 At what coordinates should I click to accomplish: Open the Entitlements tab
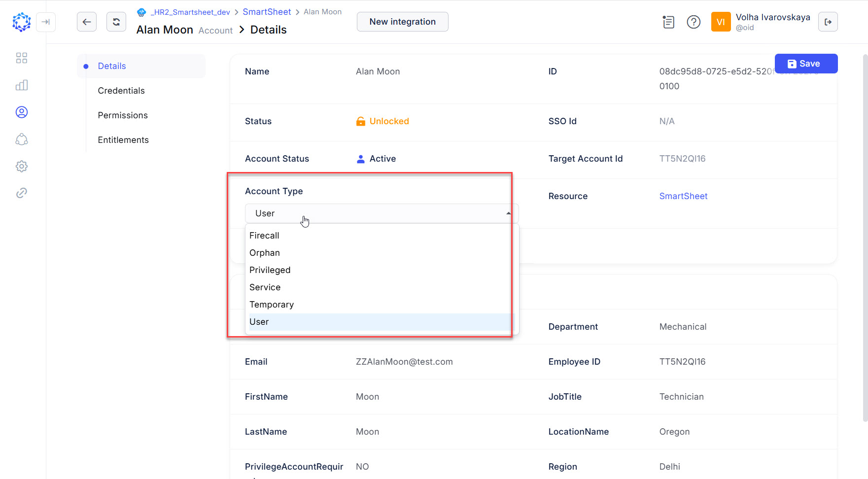pyautogui.click(x=123, y=139)
